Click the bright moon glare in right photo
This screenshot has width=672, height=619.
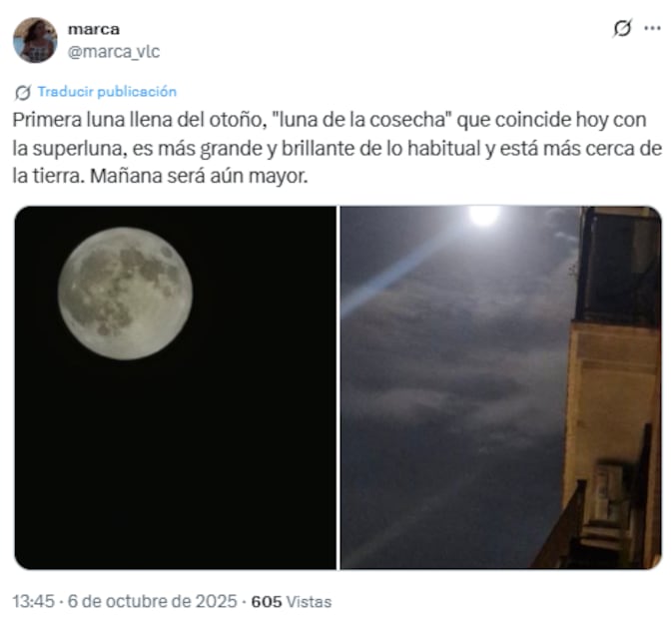point(484,216)
